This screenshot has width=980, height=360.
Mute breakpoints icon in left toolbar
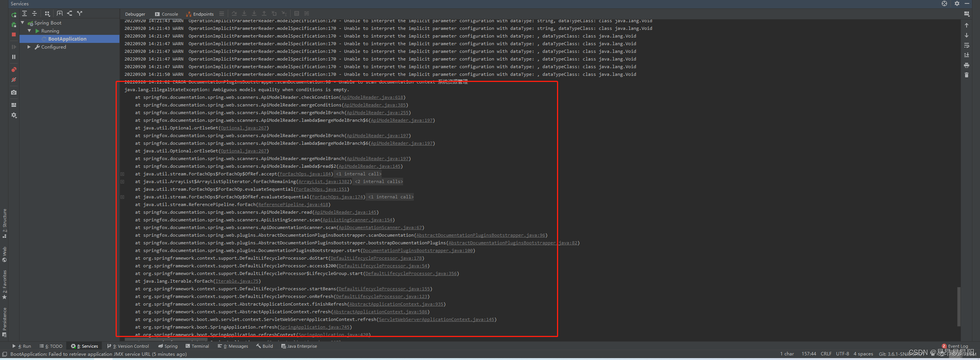coord(14,80)
